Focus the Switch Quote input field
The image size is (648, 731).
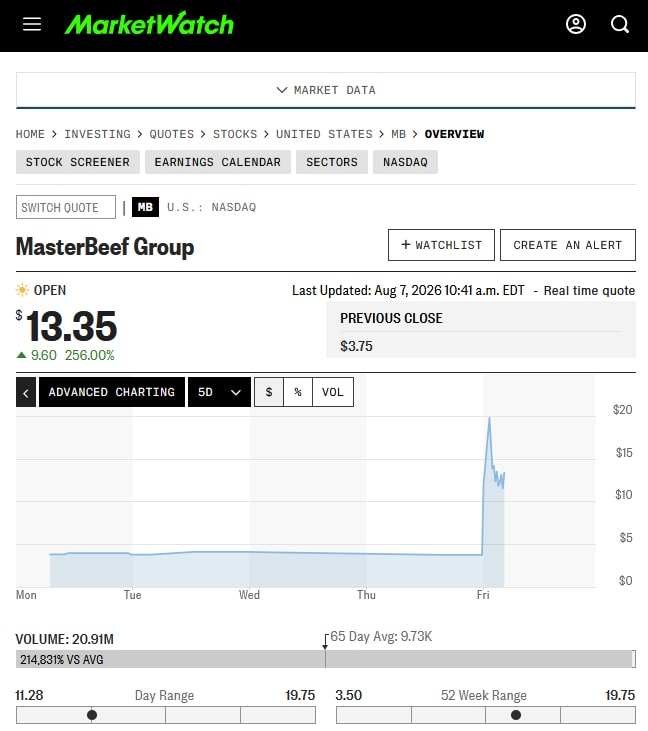(x=66, y=207)
